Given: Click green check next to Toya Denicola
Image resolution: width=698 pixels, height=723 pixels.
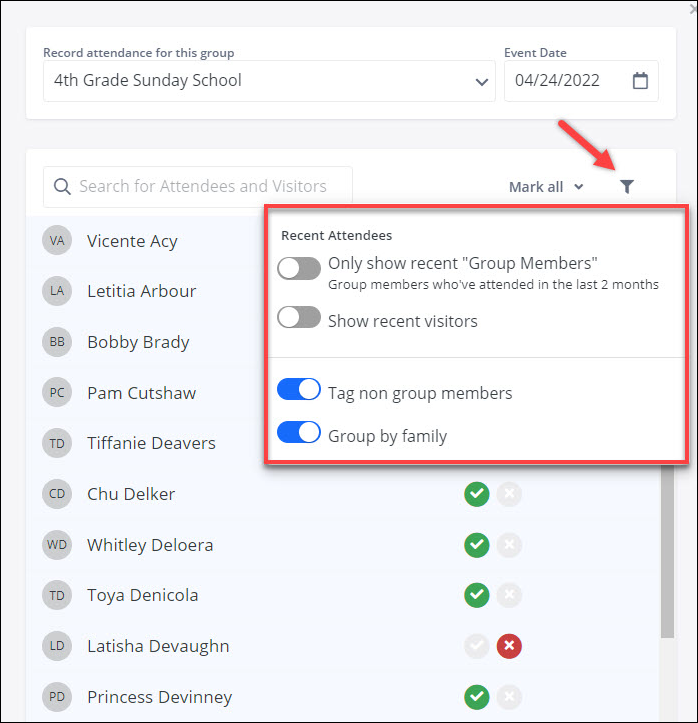Looking at the screenshot, I should pyautogui.click(x=477, y=595).
